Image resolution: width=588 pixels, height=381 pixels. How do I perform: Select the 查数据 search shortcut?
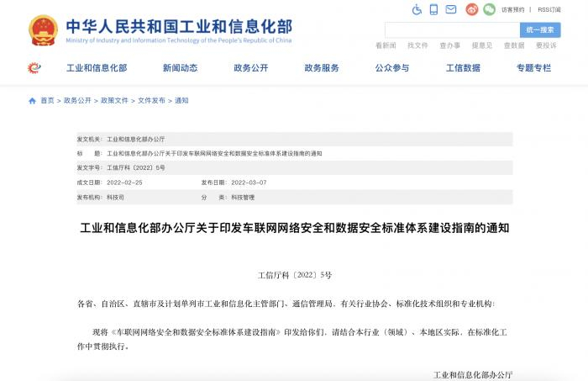coord(514,45)
